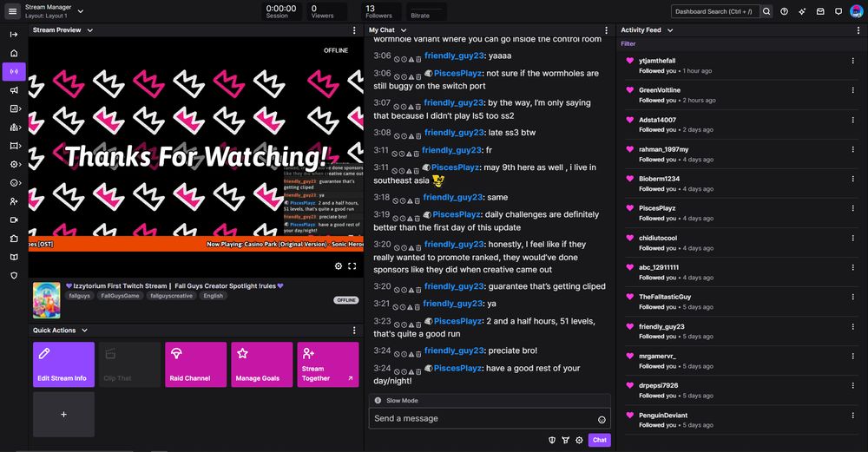Expand the Stream Preview panel dropdown
Viewport: 868px width, 452px height.
coord(90,30)
